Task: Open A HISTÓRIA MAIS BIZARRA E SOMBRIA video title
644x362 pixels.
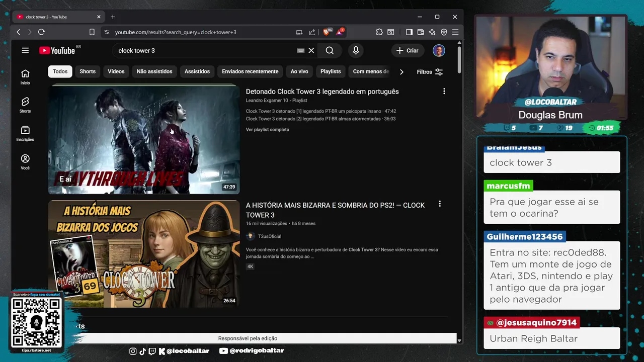Action: 335,210
